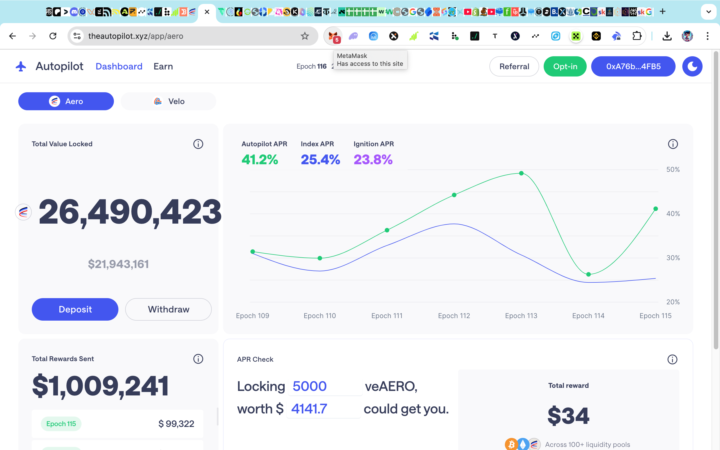This screenshot has height=450, width=720.
Task: Bookmark this page with the star icon
Action: (x=304, y=36)
